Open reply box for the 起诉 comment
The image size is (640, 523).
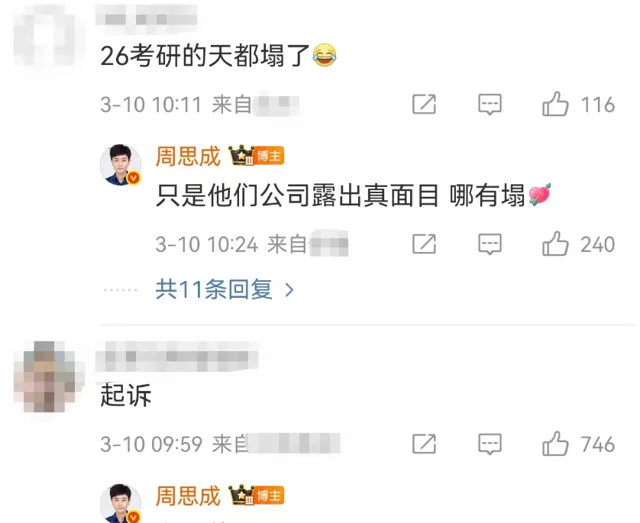pos(490,444)
